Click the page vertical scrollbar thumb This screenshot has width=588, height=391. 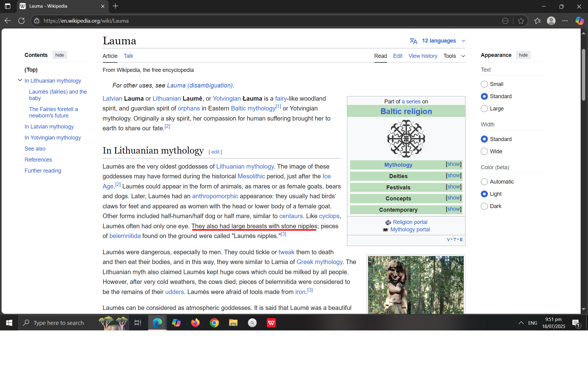coord(583,75)
